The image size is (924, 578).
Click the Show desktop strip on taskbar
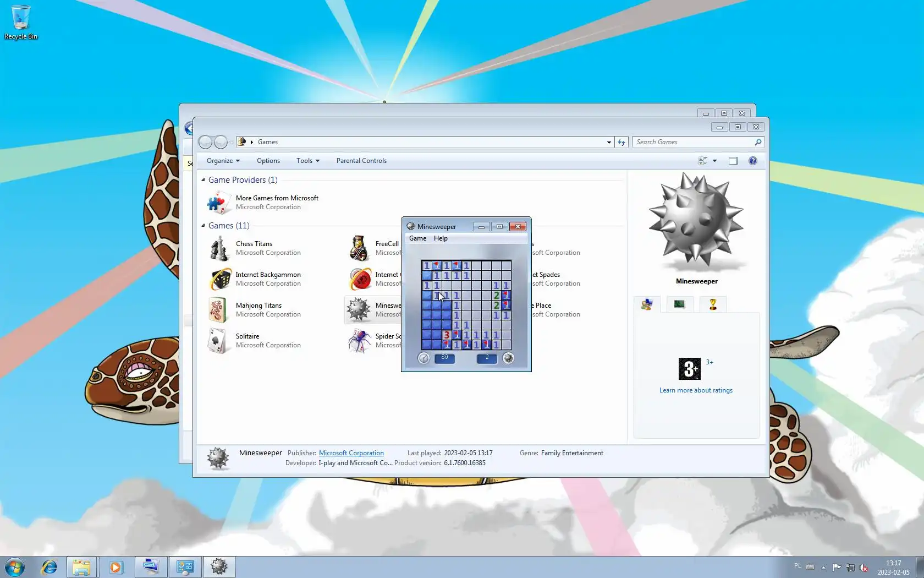pos(920,567)
